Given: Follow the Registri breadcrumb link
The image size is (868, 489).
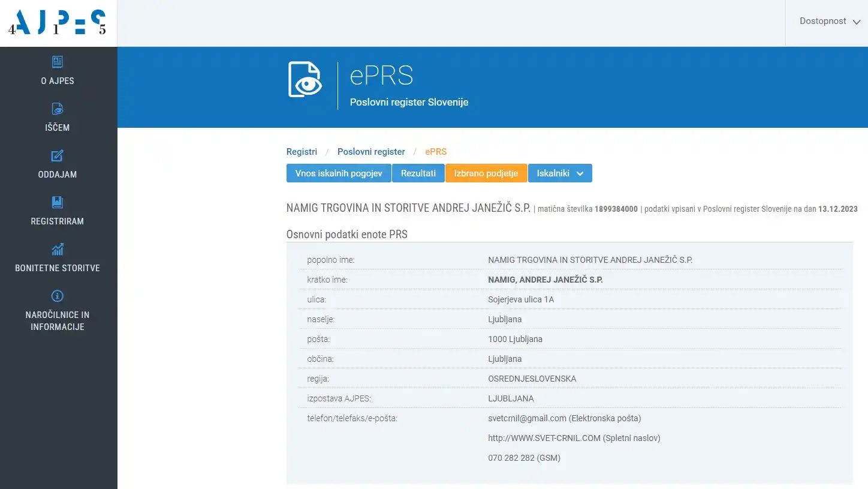Looking at the screenshot, I should 302,151.
